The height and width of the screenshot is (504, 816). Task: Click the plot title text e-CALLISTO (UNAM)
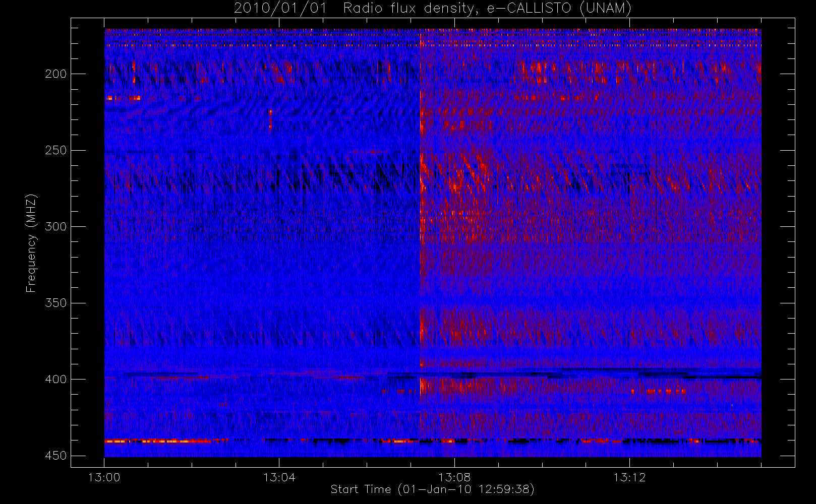click(559, 9)
